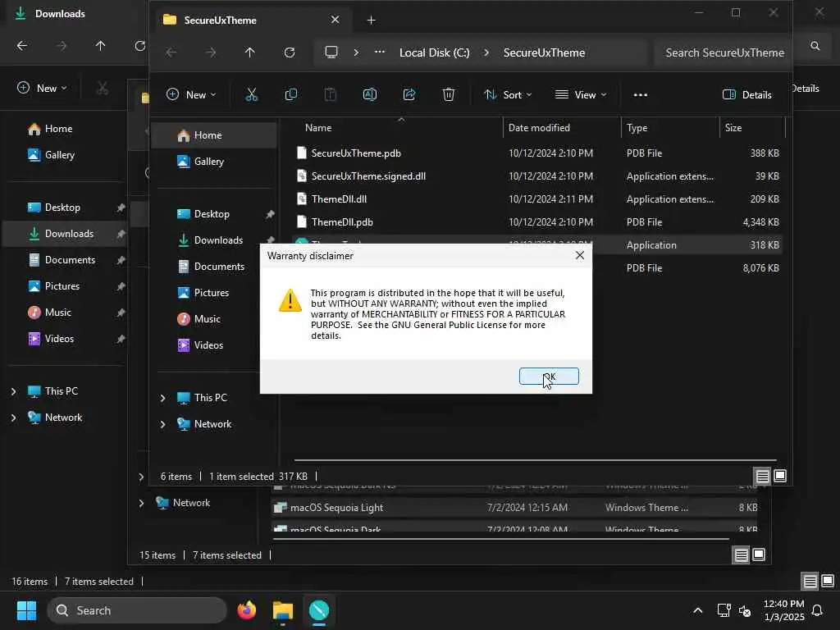Image resolution: width=840 pixels, height=630 pixels.
Task: Switch SecureUxTheme to details list view icon
Action: pyautogui.click(x=762, y=477)
